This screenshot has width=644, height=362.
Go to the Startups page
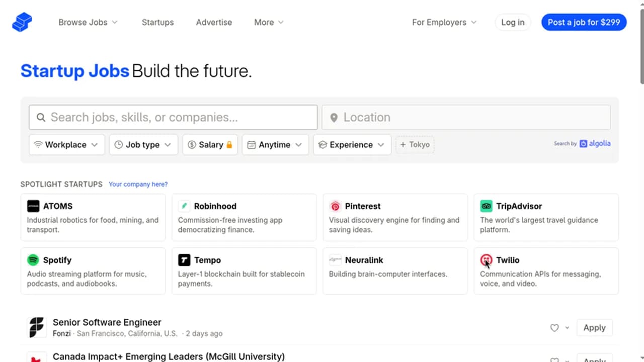(157, 22)
